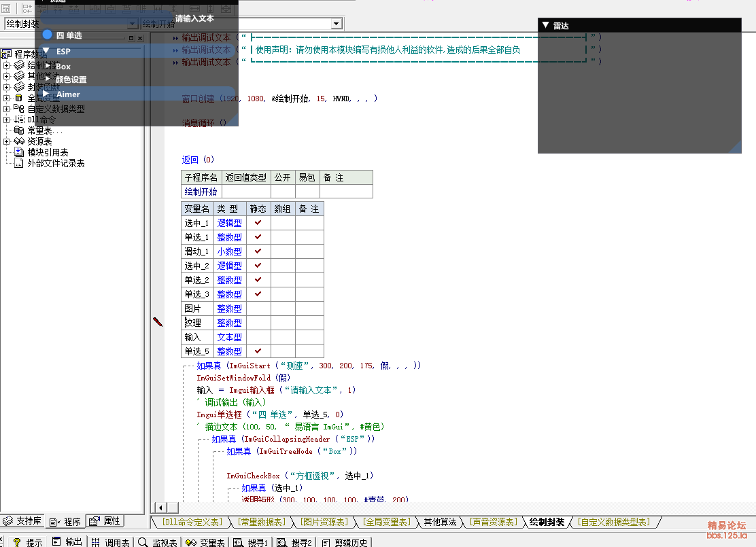Screen dimensions: 756x547
Task: Click the 监视表 magnifier icon
Action: (143, 542)
